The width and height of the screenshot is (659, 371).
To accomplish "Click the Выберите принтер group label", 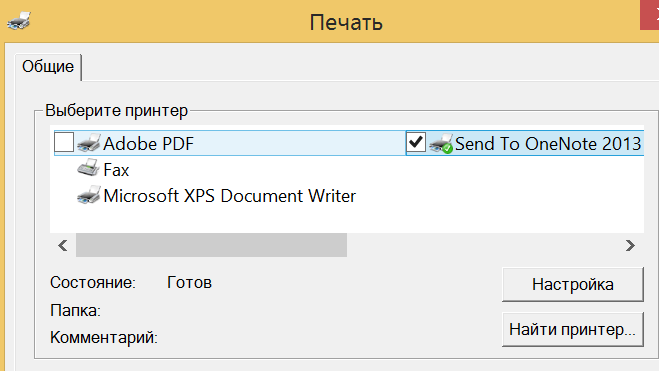I will [x=116, y=111].
